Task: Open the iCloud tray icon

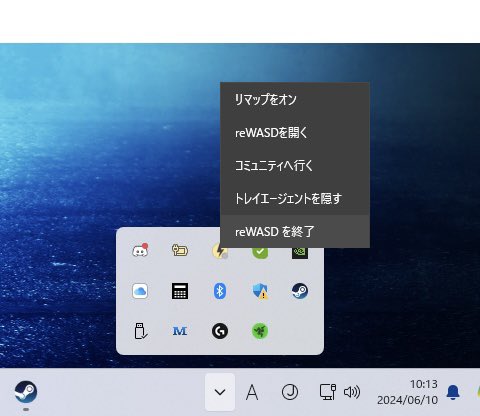Action: (x=140, y=291)
